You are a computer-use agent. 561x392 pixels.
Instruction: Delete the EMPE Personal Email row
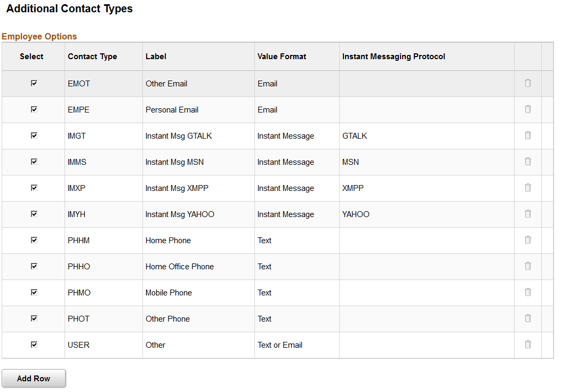[x=527, y=109]
